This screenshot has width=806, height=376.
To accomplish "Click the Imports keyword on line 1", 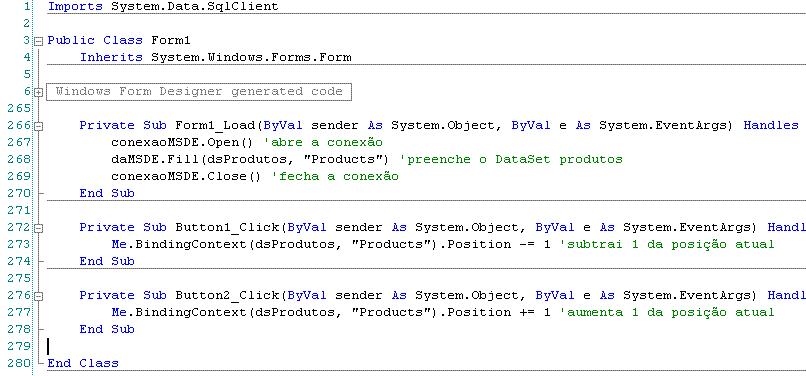I will coord(76,7).
